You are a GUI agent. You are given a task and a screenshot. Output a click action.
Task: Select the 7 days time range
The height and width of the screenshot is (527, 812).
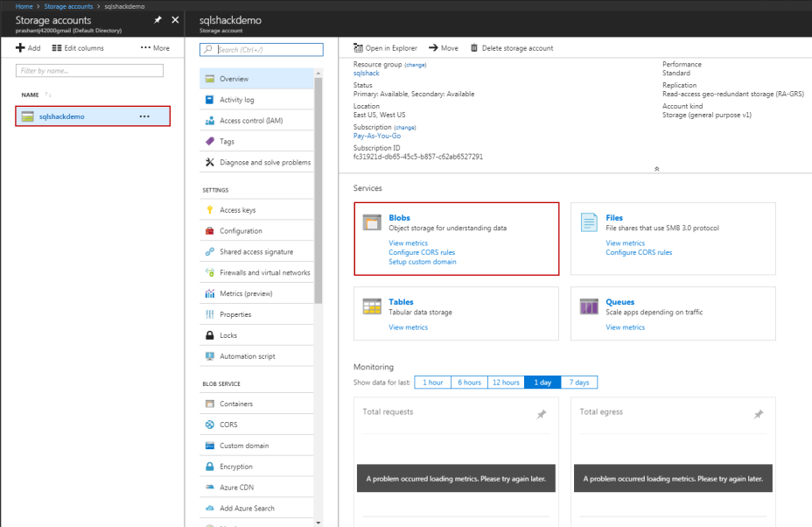click(x=578, y=383)
